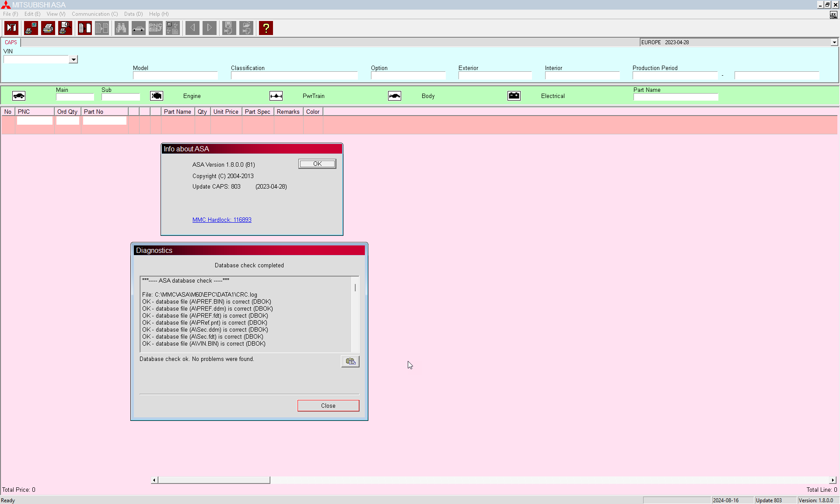The image size is (840, 504).
Task: Expand the VIN dropdown arrow
Action: pos(73,59)
